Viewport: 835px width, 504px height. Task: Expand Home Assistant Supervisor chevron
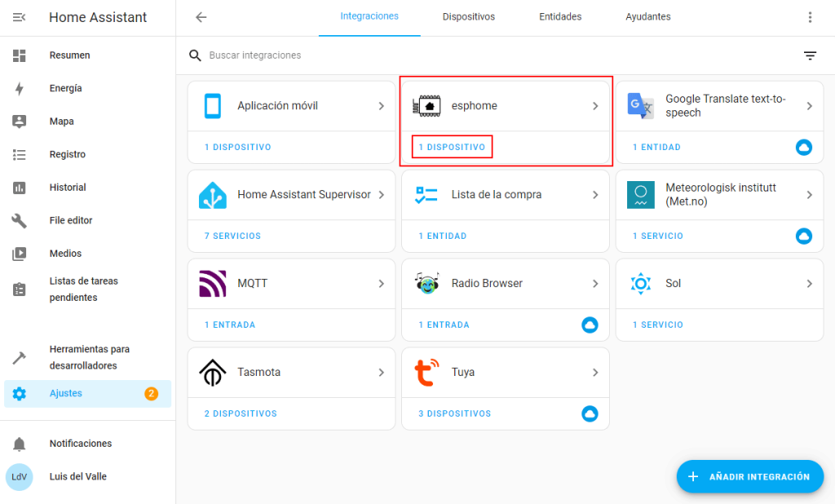[x=382, y=195]
